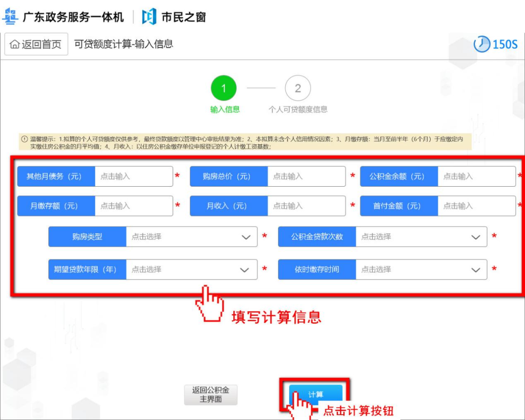Click the 温馨提示 notice text

(246, 143)
